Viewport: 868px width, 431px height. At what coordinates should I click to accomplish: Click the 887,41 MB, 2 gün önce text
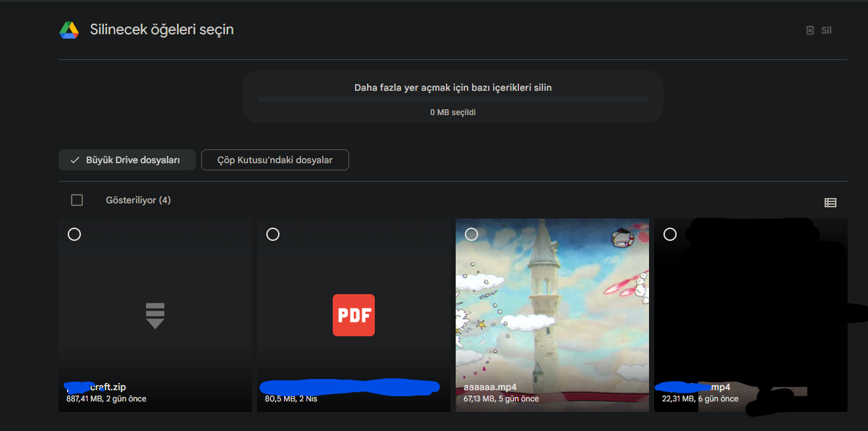pyautogui.click(x=107, y=399)
